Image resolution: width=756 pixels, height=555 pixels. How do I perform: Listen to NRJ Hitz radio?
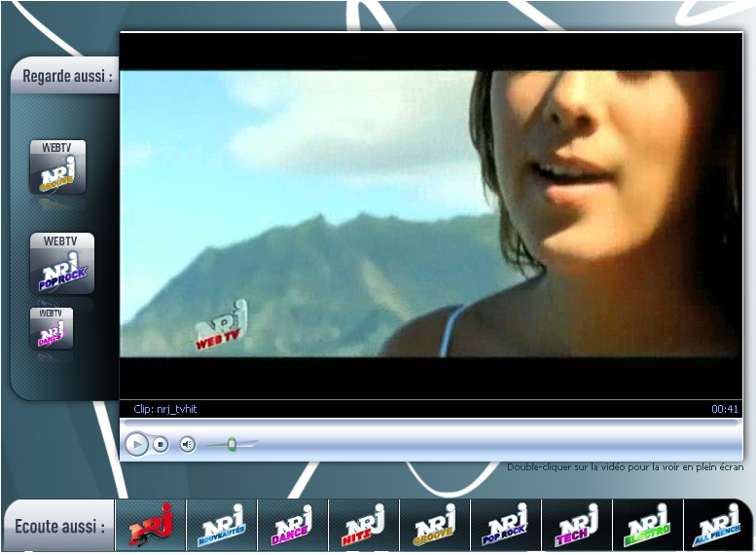coord(364,525)
